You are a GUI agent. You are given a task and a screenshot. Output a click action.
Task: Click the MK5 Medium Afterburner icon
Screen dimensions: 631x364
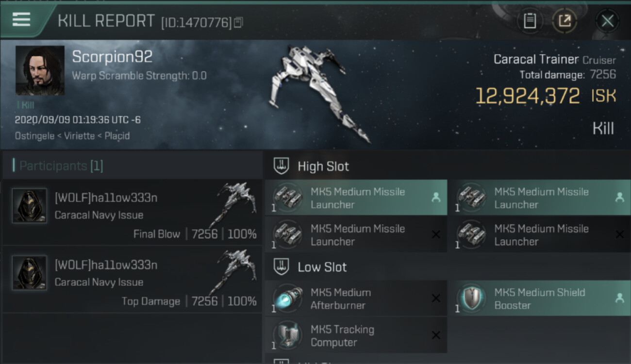(x=287, y=298)
